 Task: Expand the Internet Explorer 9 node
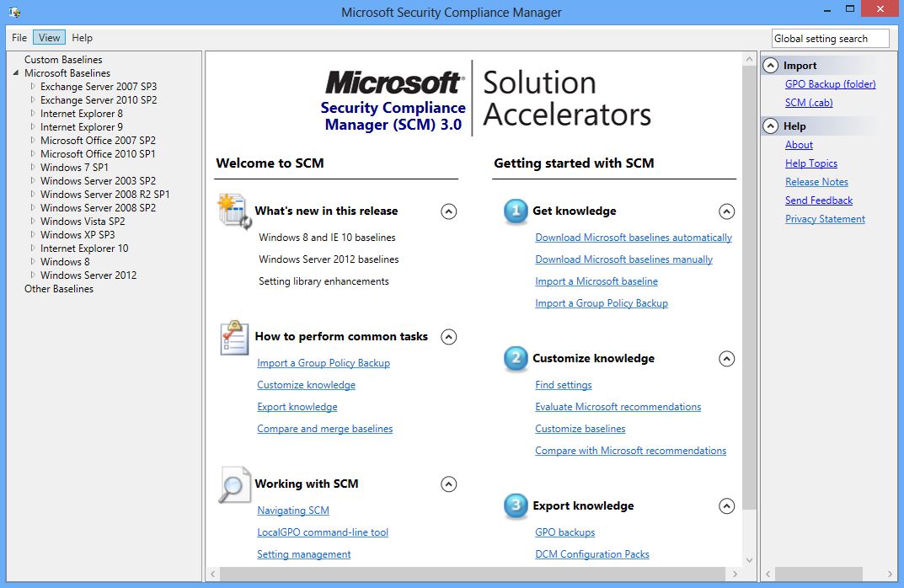(33, 127)
